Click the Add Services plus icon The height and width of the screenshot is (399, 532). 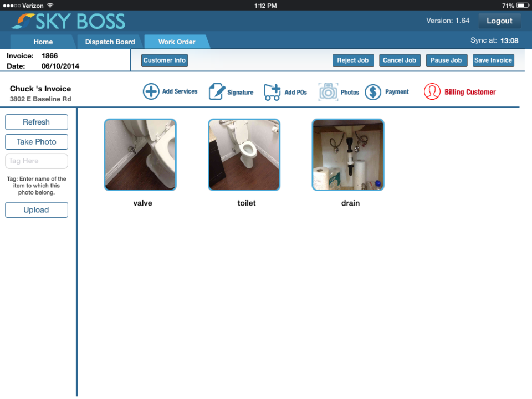tap(151, 91)
